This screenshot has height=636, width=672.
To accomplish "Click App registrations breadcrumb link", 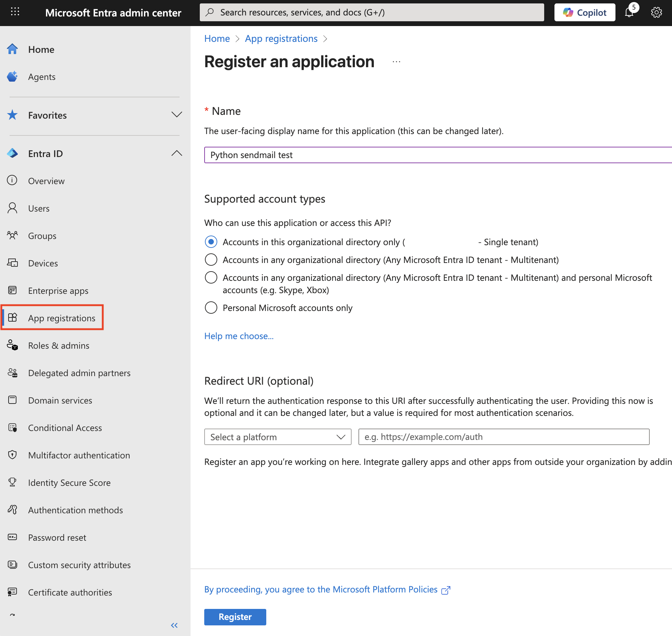I will 281,39.
